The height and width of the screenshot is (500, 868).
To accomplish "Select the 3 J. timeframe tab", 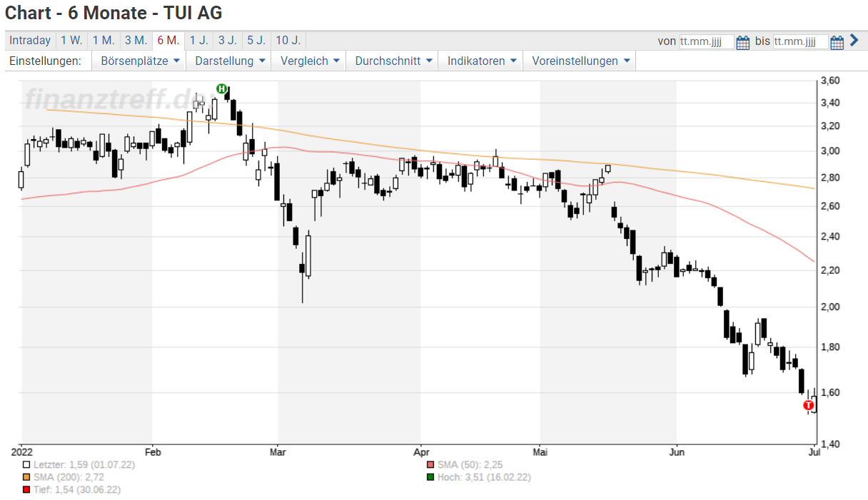I will coord(228,41).
